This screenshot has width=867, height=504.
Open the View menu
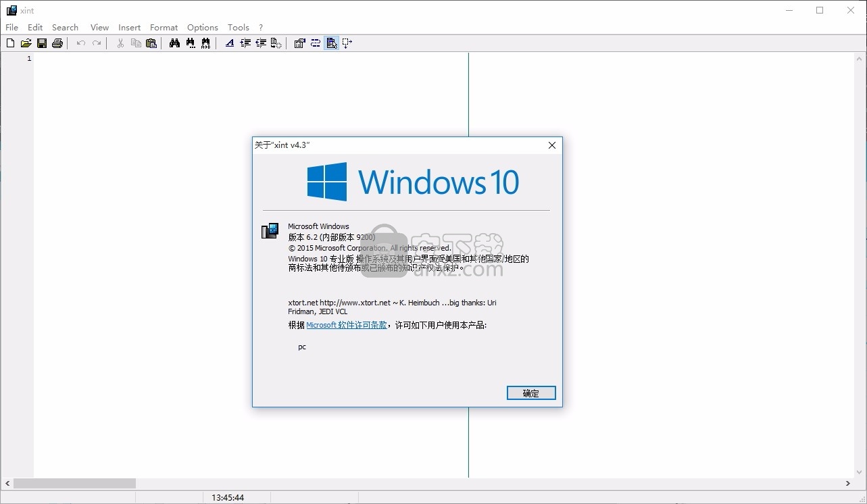tap(99, 28)
